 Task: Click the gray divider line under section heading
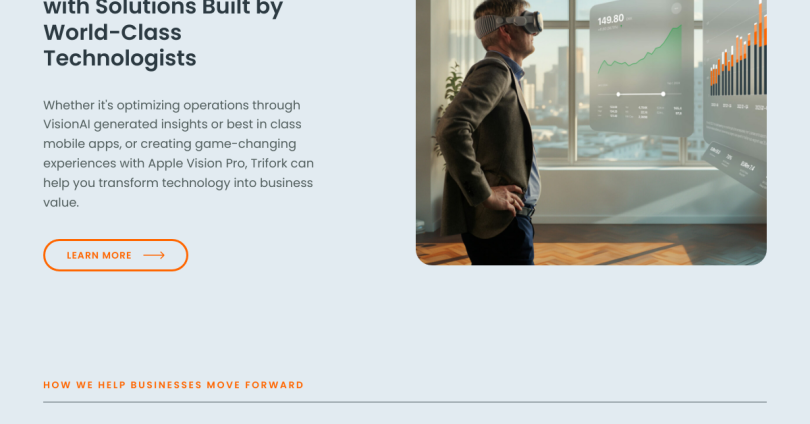(x=405, y=402)
